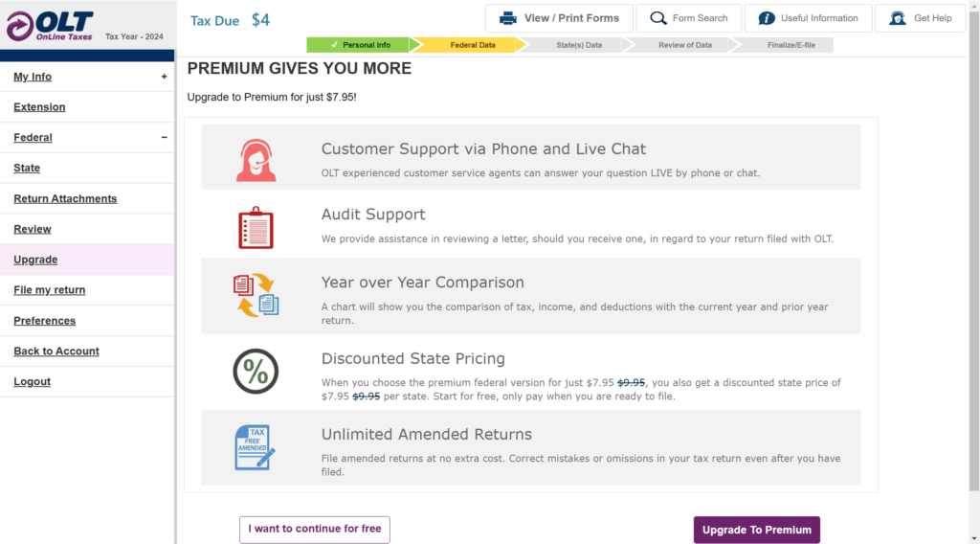980x544 pixels.
Task: Click the Year over Year Comparison icon
Action: click(x=256, y=295)
